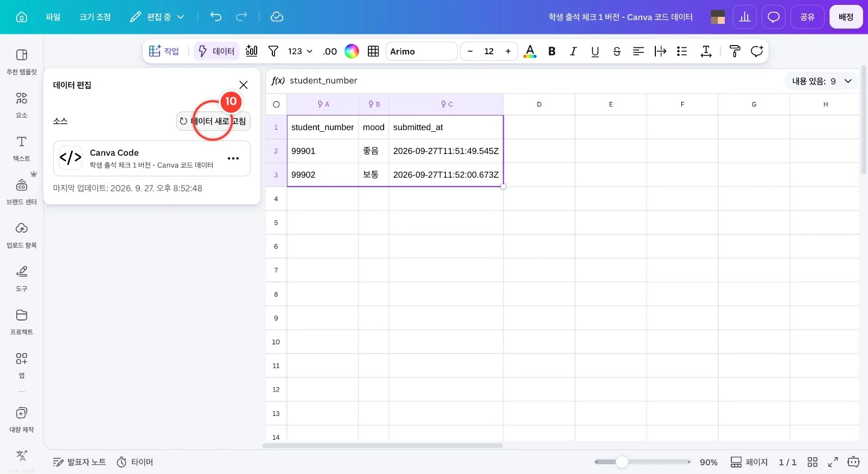The width and height of the screenshot is (868, 474).
Task: Click the 공유 share button
Action: click(x=807, y=17)
